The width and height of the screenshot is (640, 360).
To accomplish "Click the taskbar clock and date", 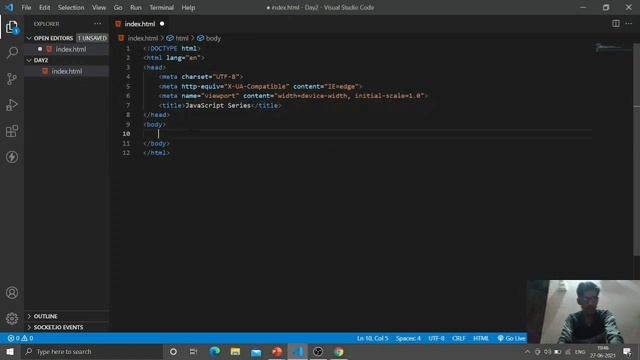I will point(602,351).
